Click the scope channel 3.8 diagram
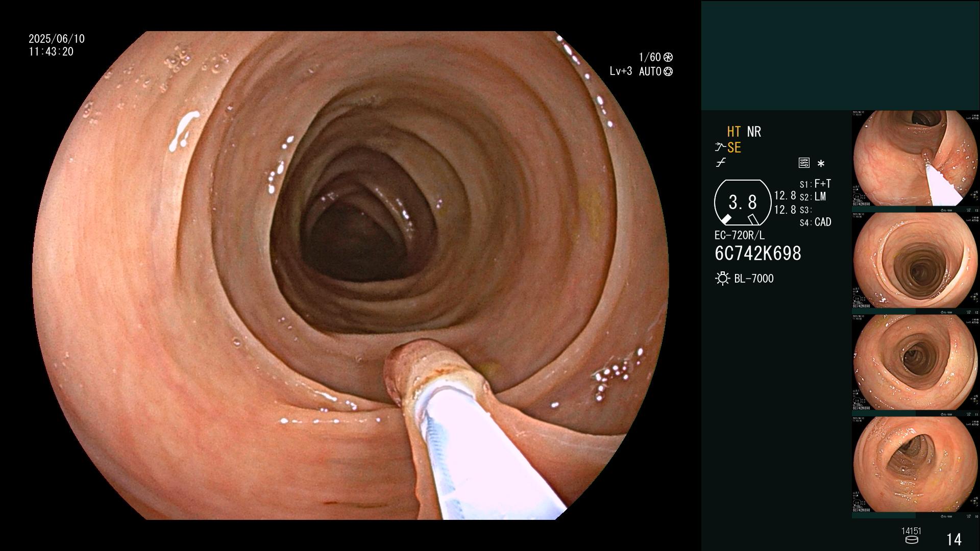 click(742, 203)
